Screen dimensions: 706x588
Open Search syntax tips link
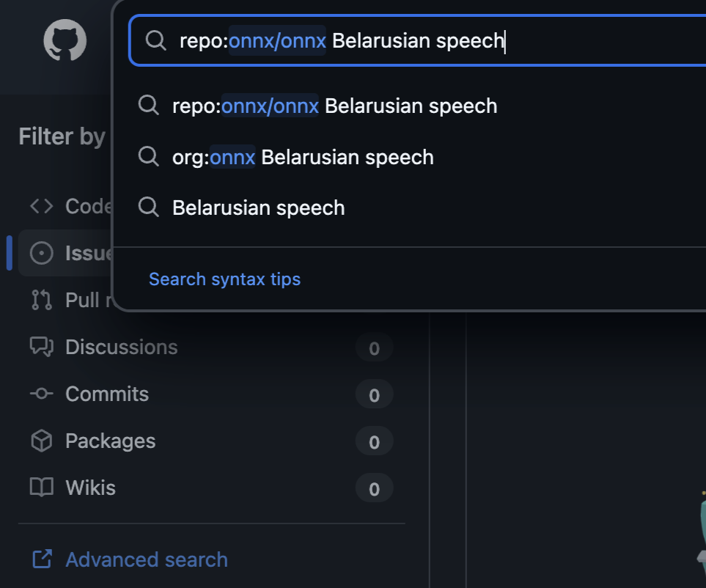(x=224, y=279)
